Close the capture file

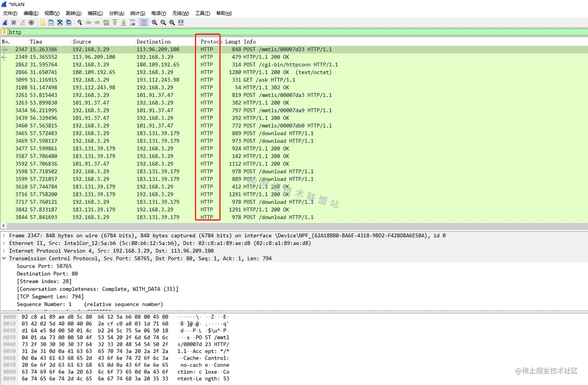coord(60,23)
